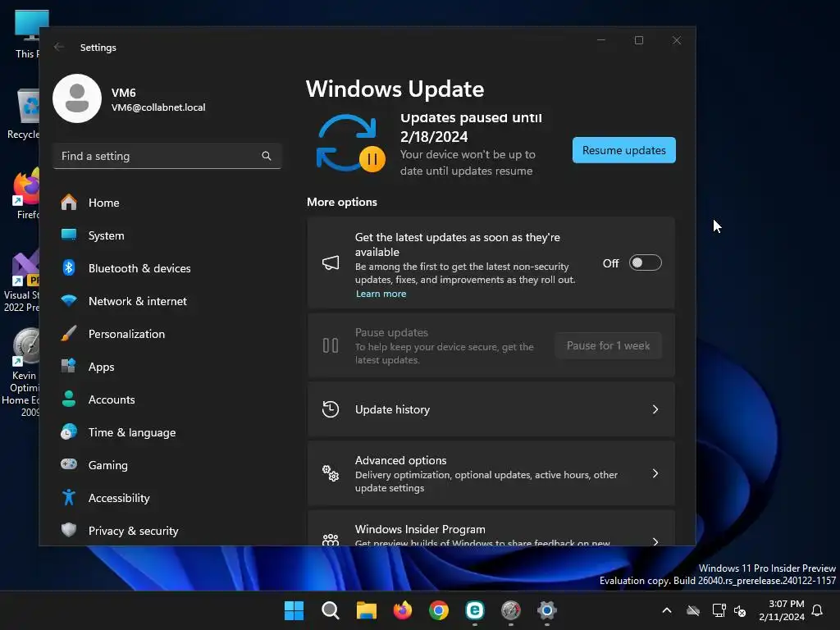Click the Gaming controller icon in sidebar
The image size is (840, 630).
pos(69,464)
